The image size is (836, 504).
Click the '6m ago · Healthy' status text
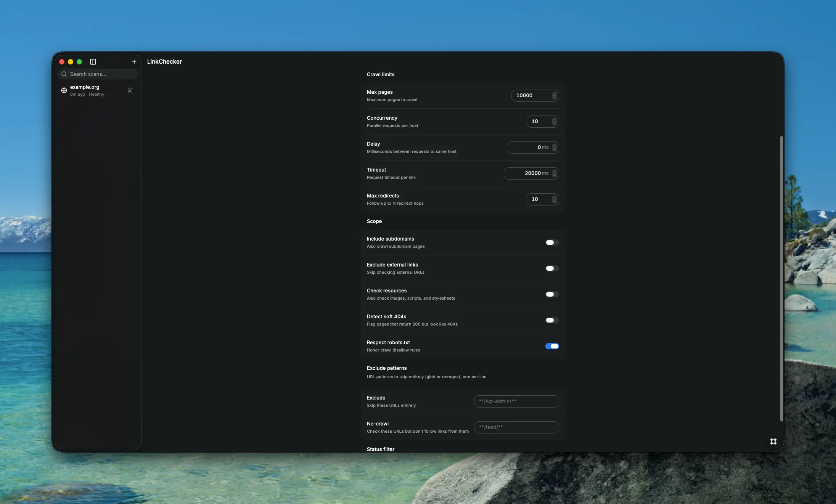pos(87,94)
